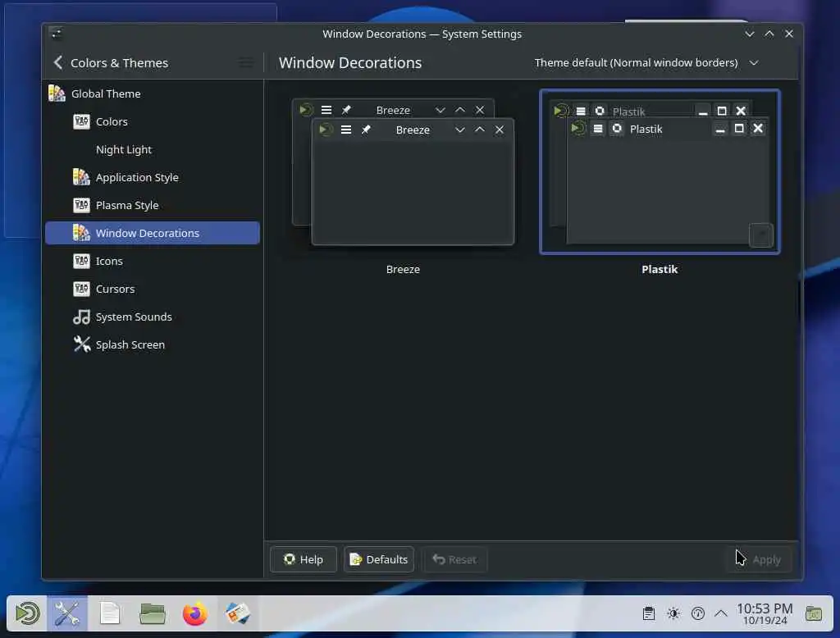Image resolution: width=840 pixels, height=638 pixels.
Task: Go back to Colors & Themes
Action: click(x=111, y=62)
